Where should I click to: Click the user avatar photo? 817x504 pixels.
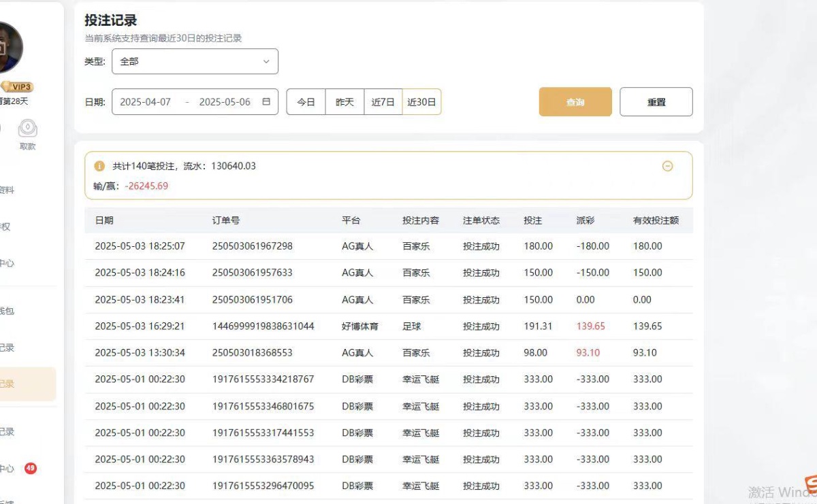(x=14, y=44)
